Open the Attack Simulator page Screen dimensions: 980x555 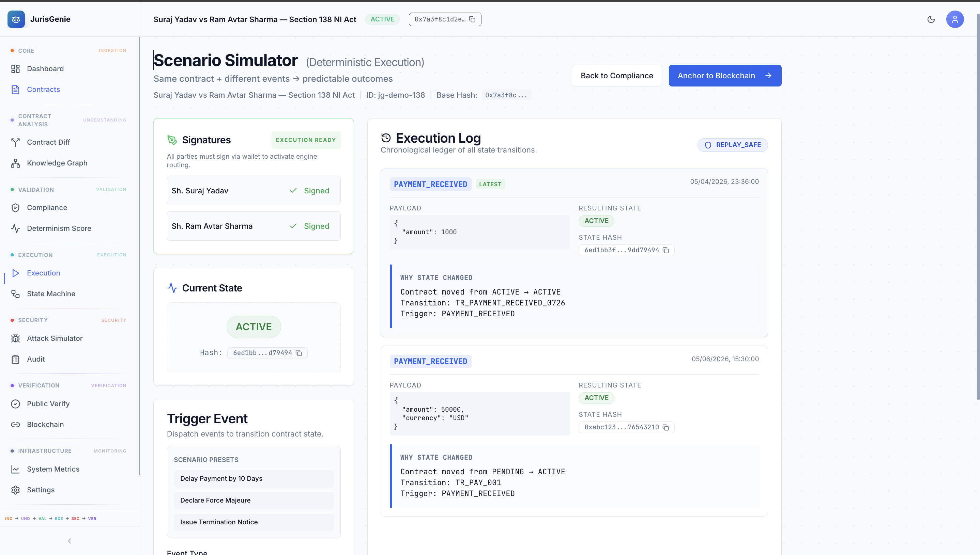[x=55, y=338]
